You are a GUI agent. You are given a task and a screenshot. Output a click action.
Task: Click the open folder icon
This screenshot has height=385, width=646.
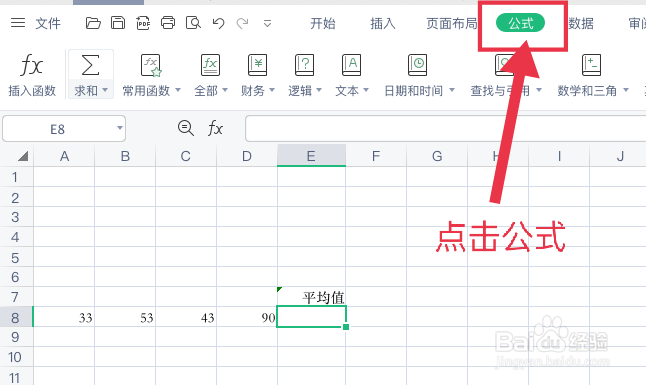click(x=93, y=23)
